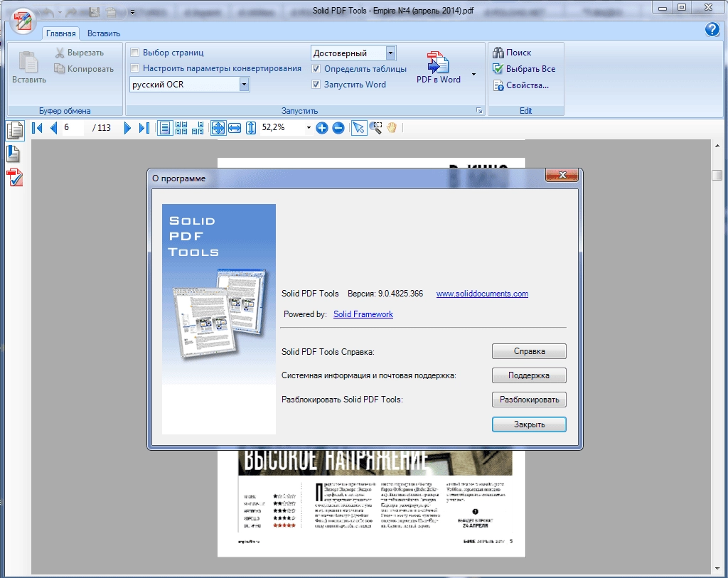Switch to the Главная ribbon tab
This screenshot has height=578, width=728.
[x=61, y=33]
